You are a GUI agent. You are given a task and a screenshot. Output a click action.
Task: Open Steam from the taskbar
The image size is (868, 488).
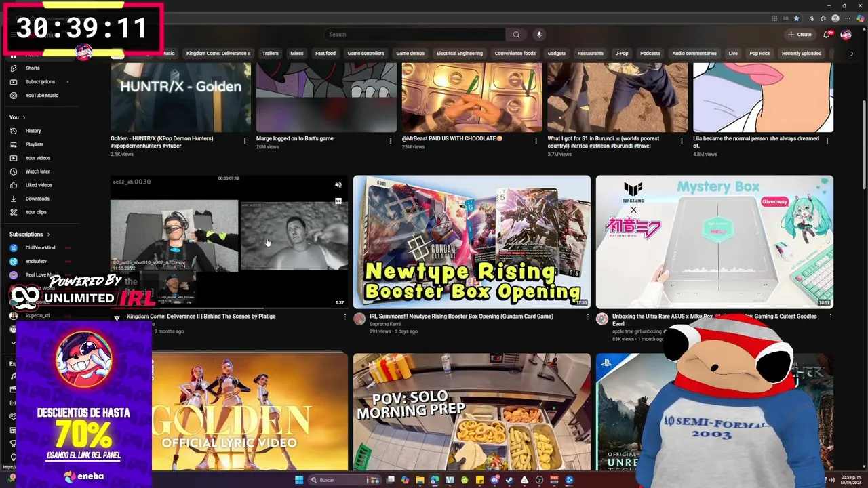click(x=509, y=480)
